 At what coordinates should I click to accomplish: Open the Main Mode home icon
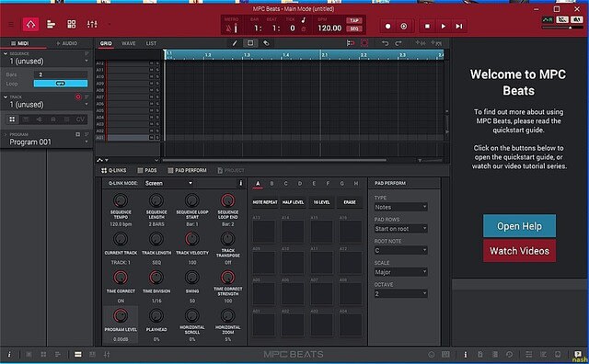pos(30,25)
